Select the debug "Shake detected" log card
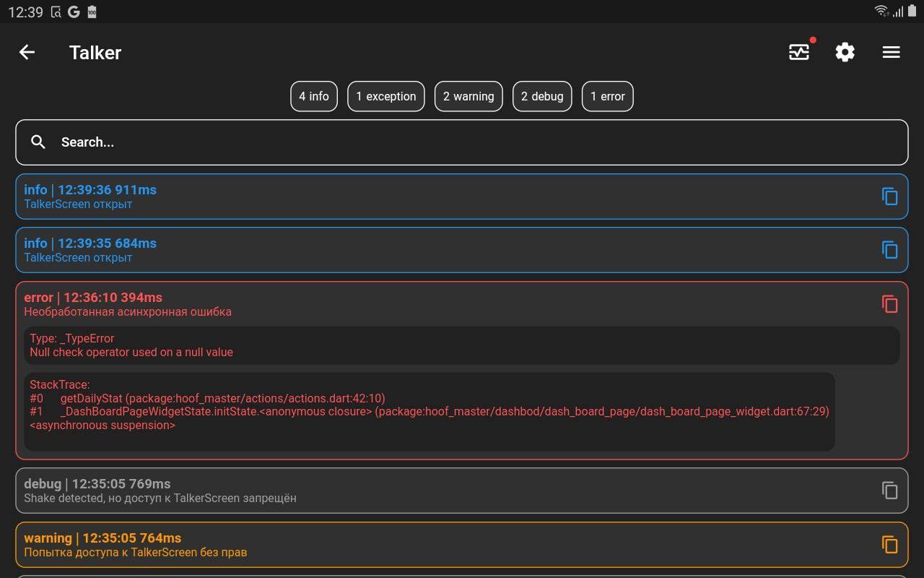 pyautogui.click(x=433, y=491)
